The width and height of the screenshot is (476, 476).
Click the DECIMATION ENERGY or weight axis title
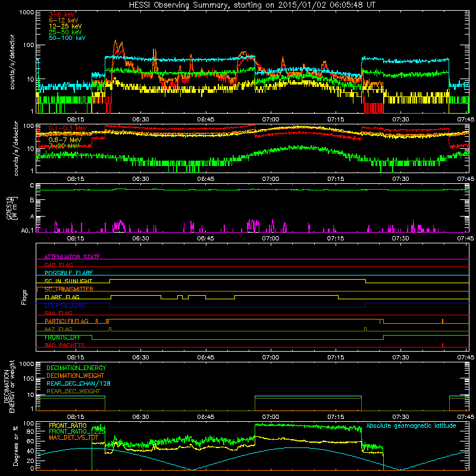9,386
